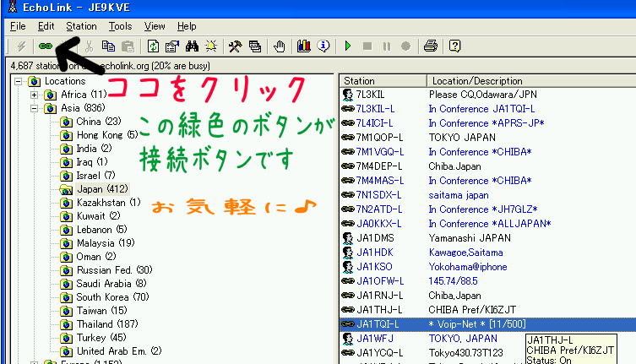Click the Refresh station list icon
The image size is (636, 364).
click(153, 46)
